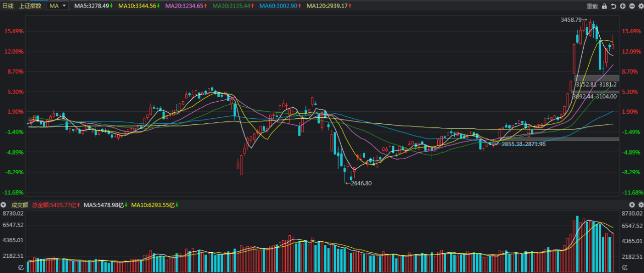Screen dimensions: 644x273
Task: Click the 3092.44-3104.00 gap label
Action: [x=594, y=96]
